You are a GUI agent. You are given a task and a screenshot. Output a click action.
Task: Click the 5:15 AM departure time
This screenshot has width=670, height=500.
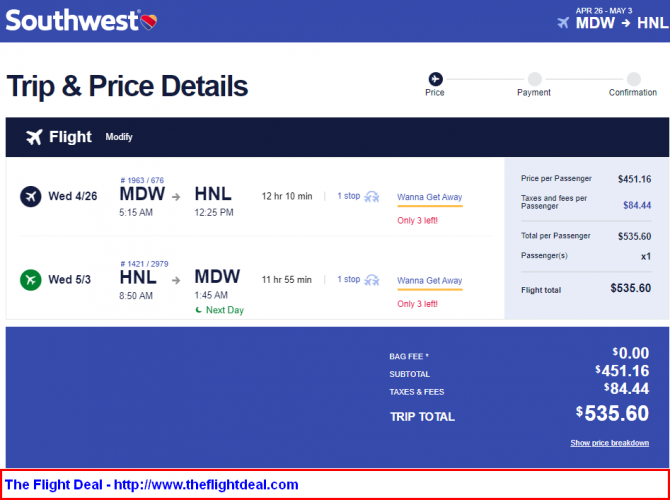point(136,212)
